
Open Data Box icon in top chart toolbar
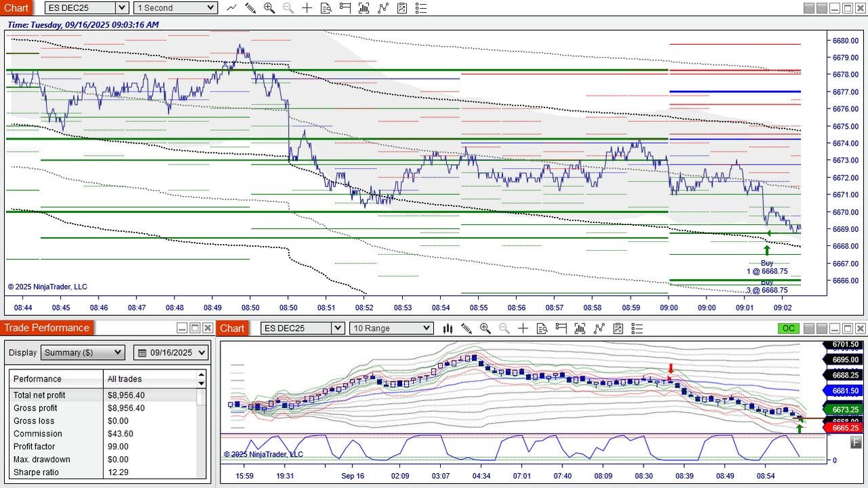326,8
